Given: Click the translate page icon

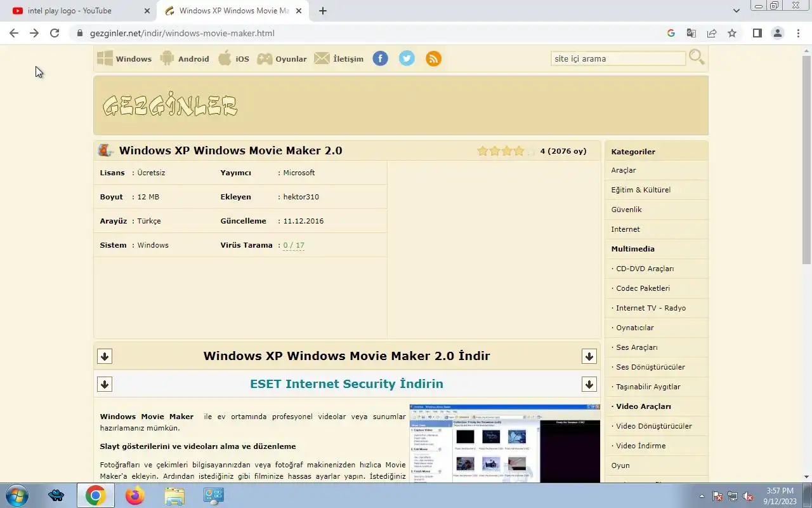Looking at the screenshot, I should coord(691,33).
